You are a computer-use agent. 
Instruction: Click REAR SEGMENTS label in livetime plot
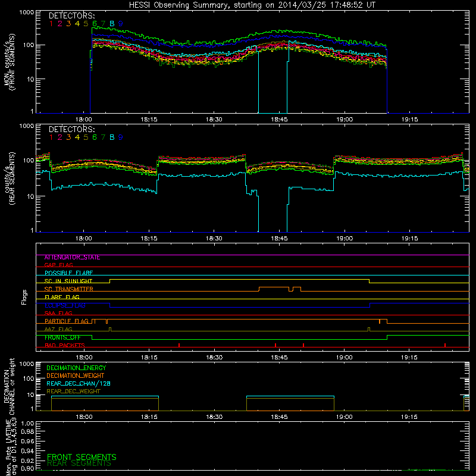point(79,464)
